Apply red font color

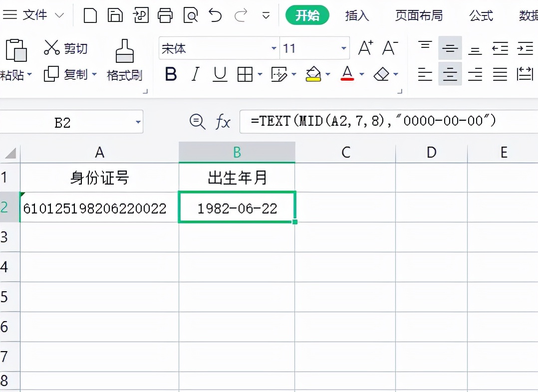tap(347, 74)
